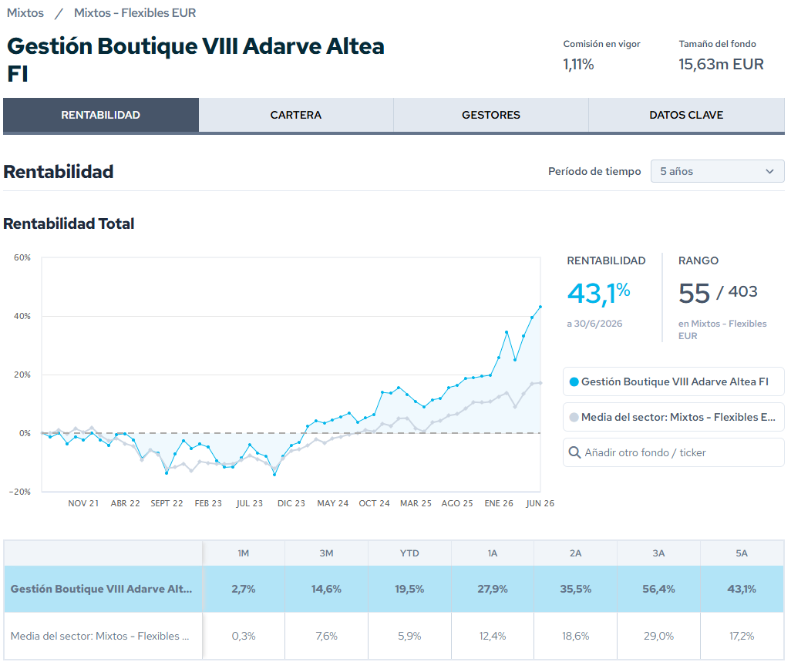The width and height of the screenshot is (791, 672).
Task: Switch to the Cartera tab
Action: [x=296, y=115]
